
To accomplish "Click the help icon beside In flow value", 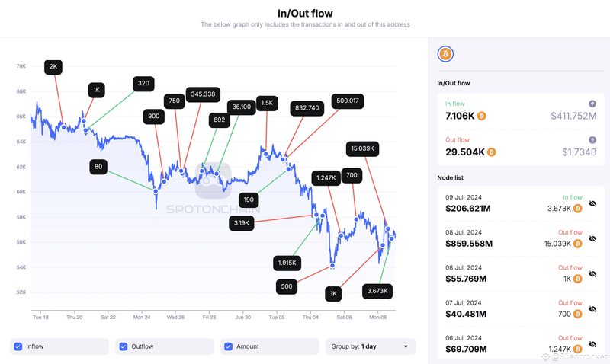I will click(x=592, y=104).
